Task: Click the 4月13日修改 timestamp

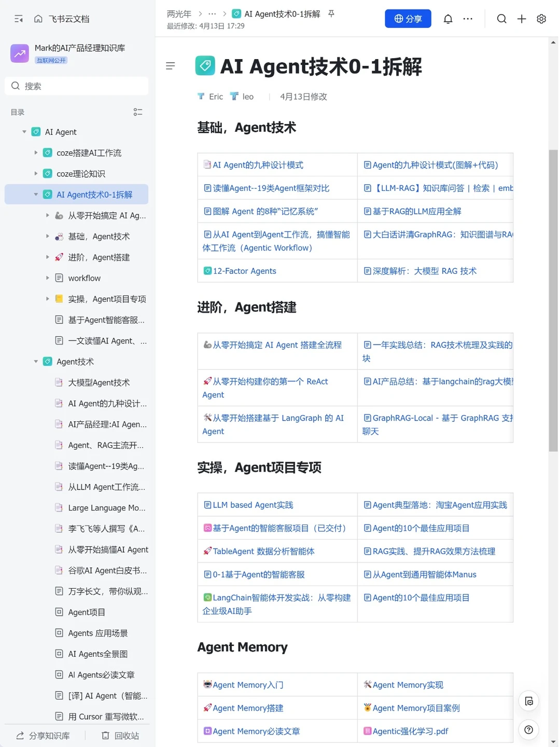Action: pyautogui.click(x=303, y=96)
